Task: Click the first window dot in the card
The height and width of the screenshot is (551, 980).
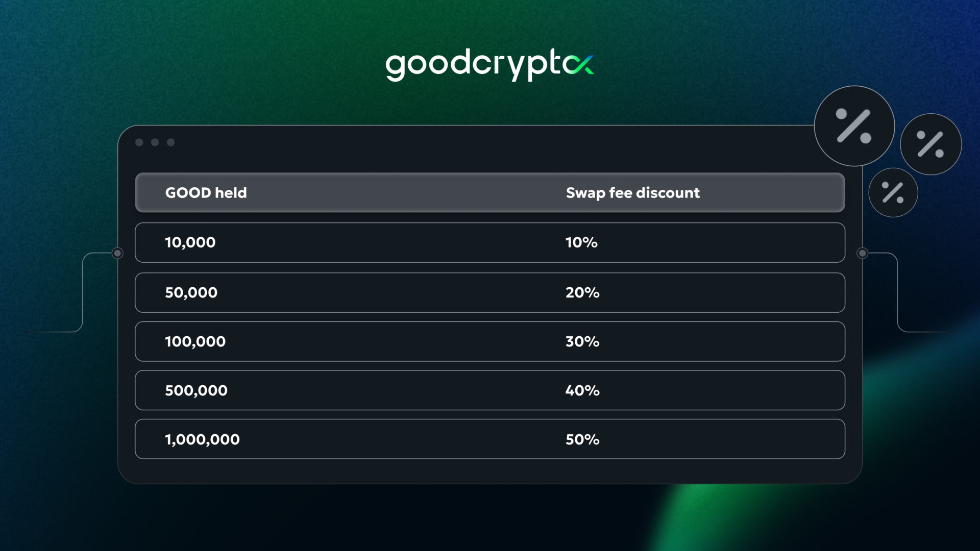Action: coord(139,142)
